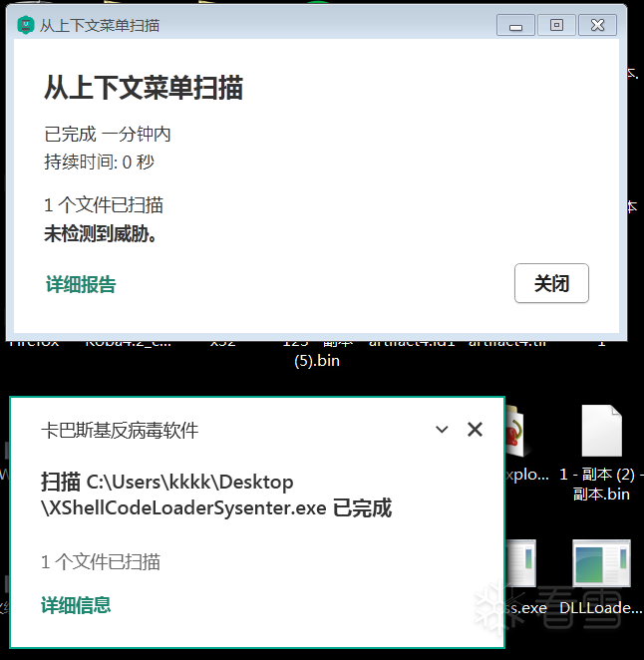Click the Kaspersky shield icon in title bar
This screenshot has width=644, height=660.
pos(26,25)
